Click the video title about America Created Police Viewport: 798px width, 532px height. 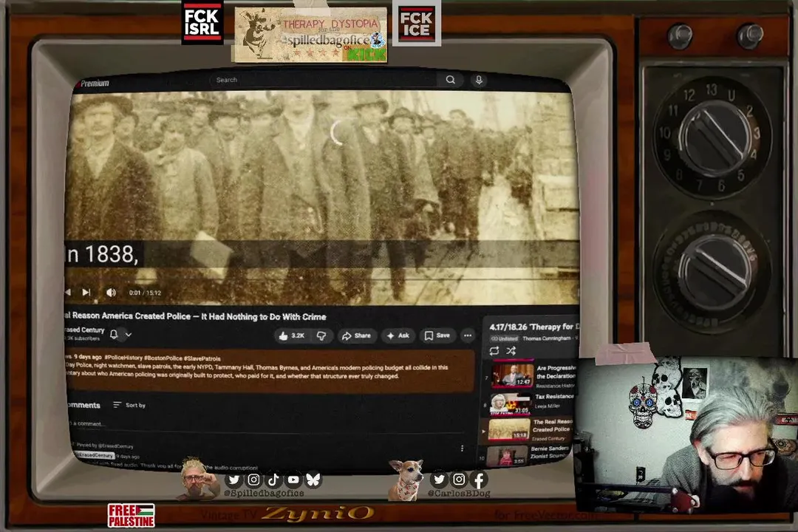pos(196,316)
